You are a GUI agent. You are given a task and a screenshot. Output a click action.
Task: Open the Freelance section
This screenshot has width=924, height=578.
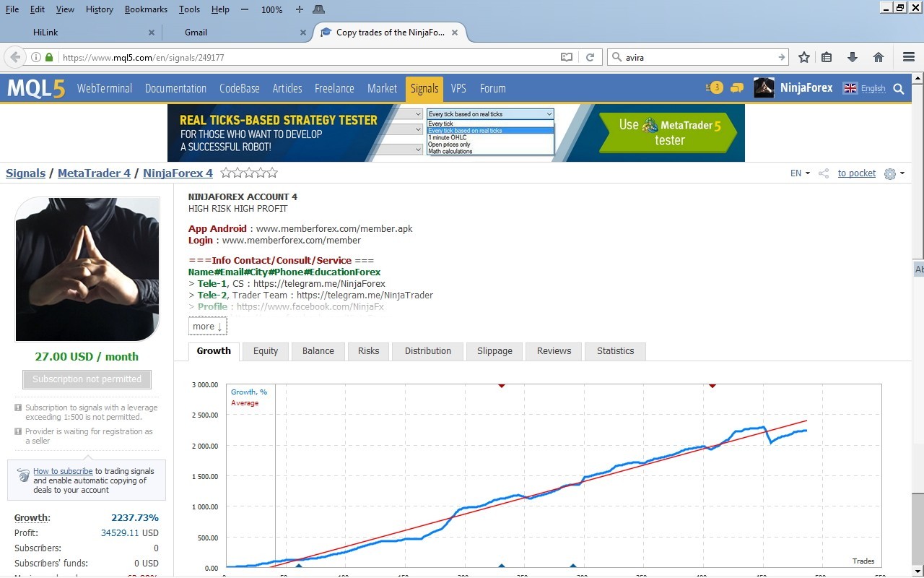tap(334, 88)
